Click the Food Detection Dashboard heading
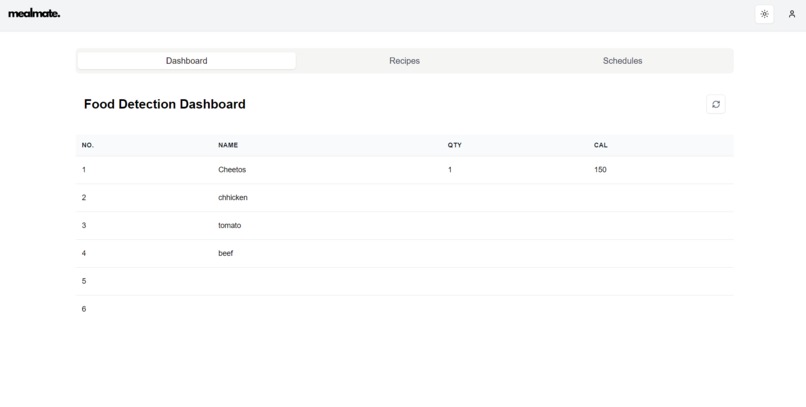The width and height of the screenshot is (806, 407). tap(164, 104)
